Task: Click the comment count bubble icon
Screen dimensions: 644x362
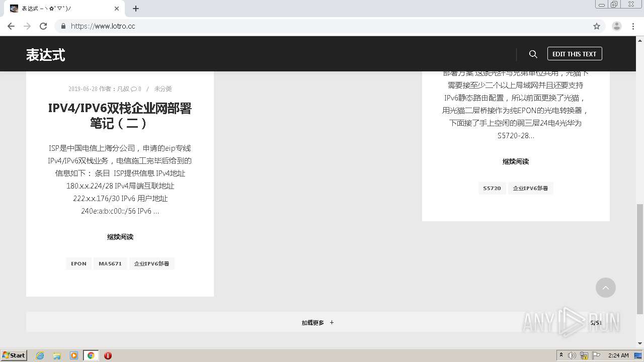Action: [134, 89]
